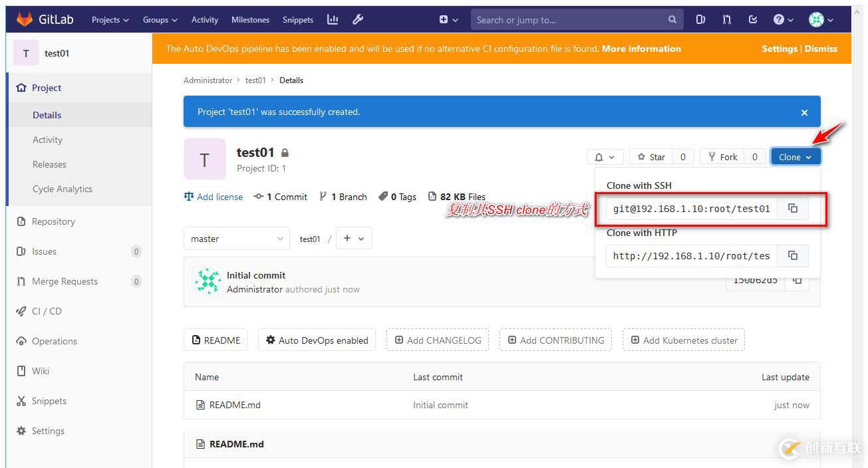Click the HTTP clone URL field
Screen dimensions: 868x468
click(x=692, y=255)
